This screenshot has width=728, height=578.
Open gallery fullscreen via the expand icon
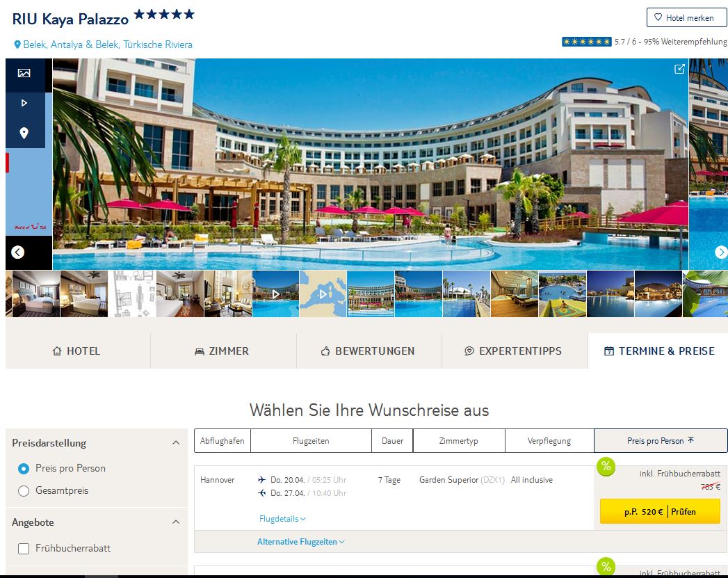pos(679,69)
